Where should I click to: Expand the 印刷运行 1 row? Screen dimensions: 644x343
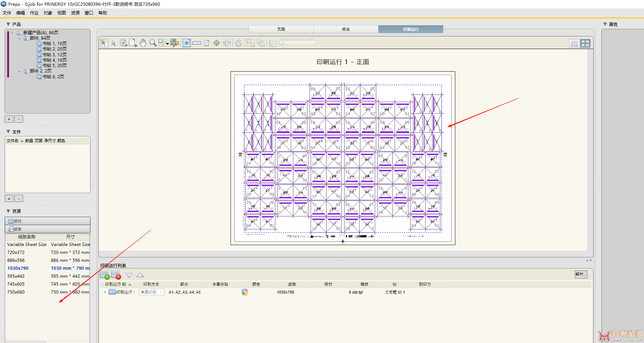[105, 292]
